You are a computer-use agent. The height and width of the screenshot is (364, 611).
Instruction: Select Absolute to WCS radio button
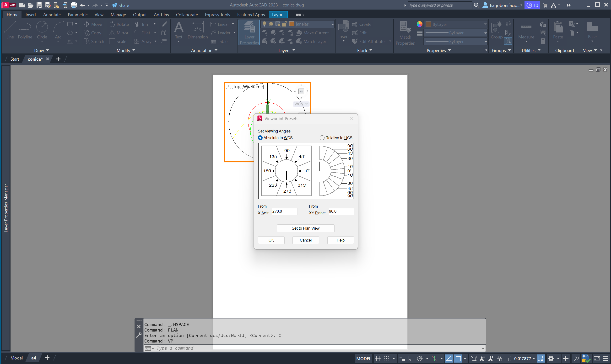[260, 138]
